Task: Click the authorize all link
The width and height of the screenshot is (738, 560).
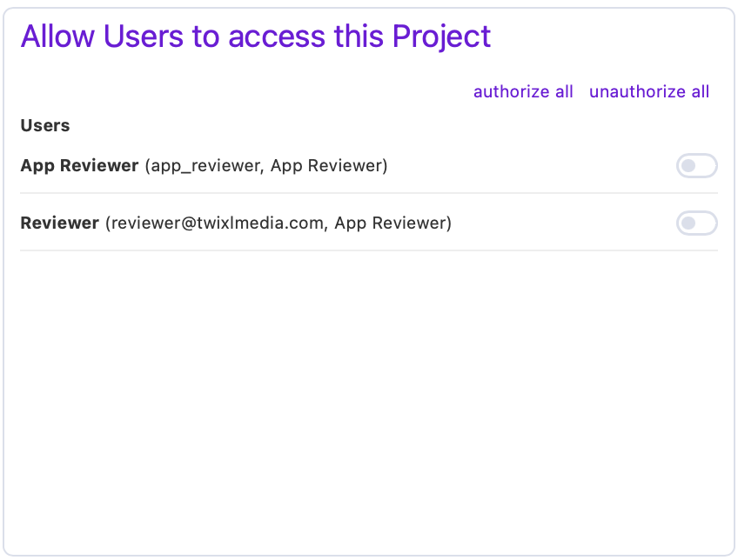Action: [x=523, y=91]
